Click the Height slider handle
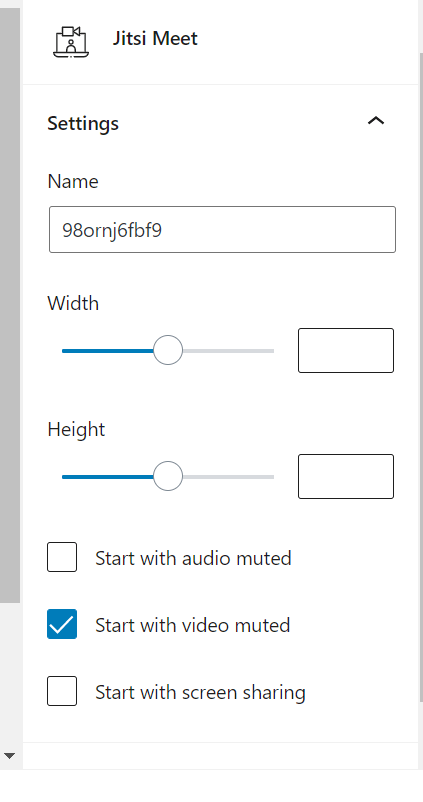 click(168, 476)
